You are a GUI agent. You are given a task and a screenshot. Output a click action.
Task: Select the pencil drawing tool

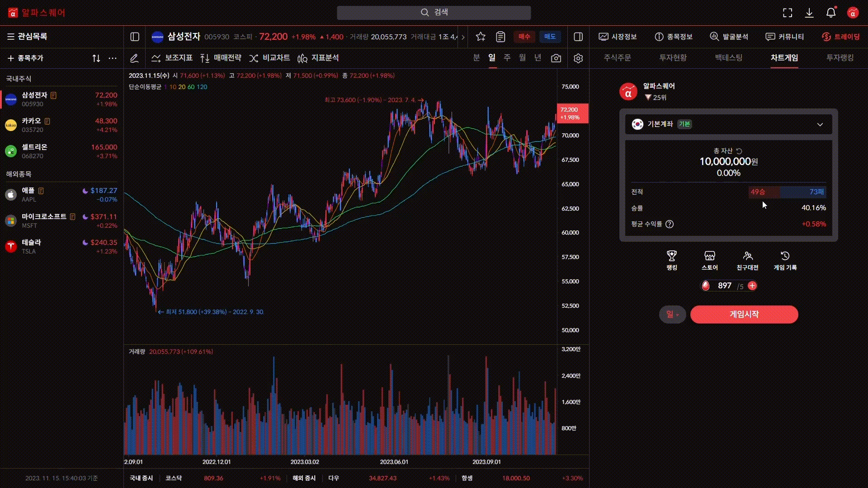[x=134, y=58]
